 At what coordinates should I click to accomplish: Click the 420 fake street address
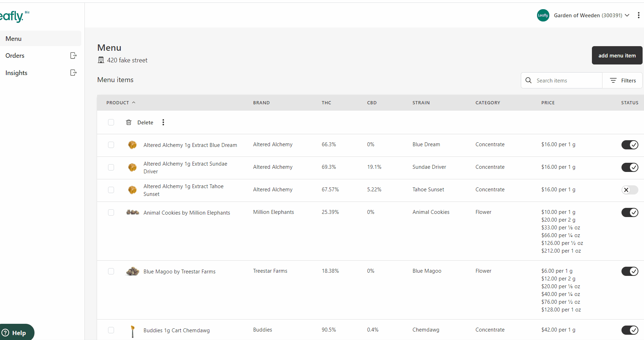point(127,60)
